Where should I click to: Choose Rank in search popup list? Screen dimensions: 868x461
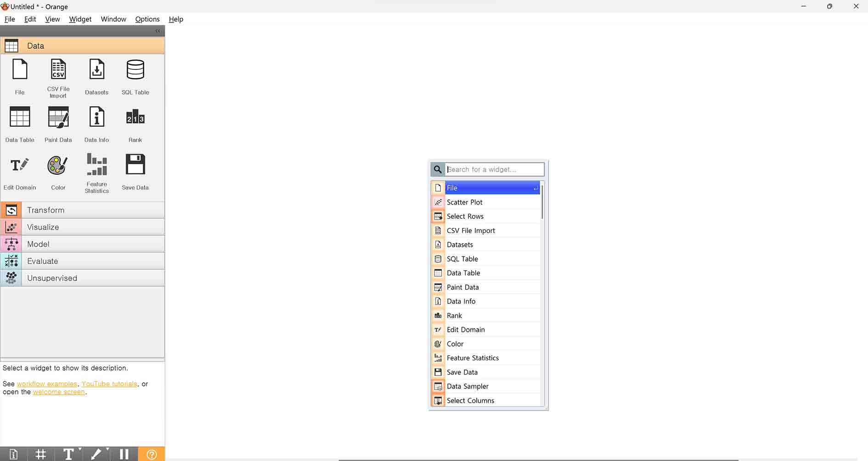(486, 315)
